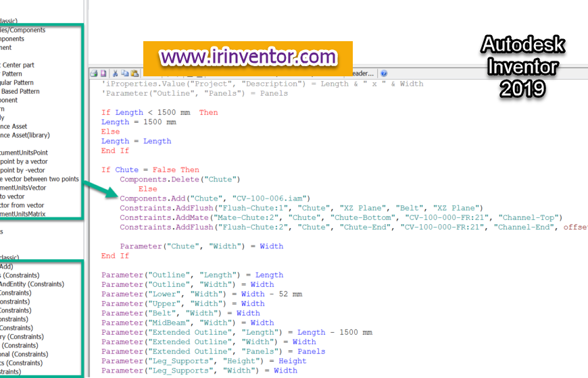This screenshot has height=378, width=588.
Task: Select 'point by a vector' snippet
Action: 24,161
